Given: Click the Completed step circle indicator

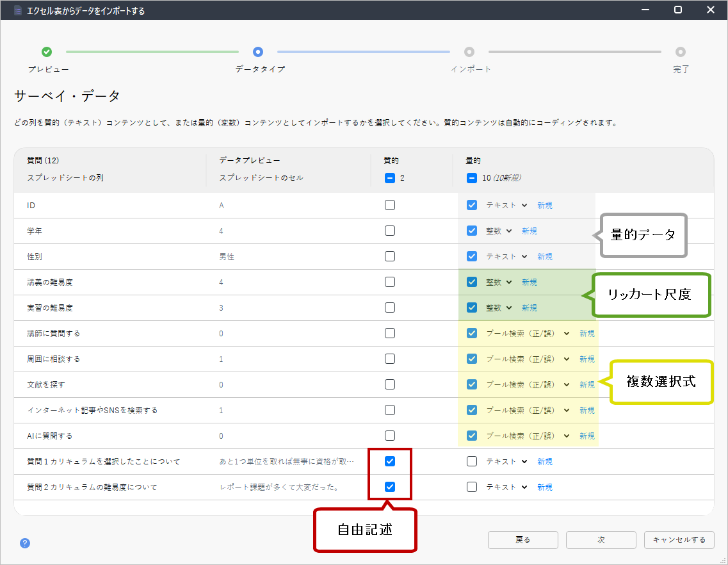Looking at the screenshot, I should 681,52.
